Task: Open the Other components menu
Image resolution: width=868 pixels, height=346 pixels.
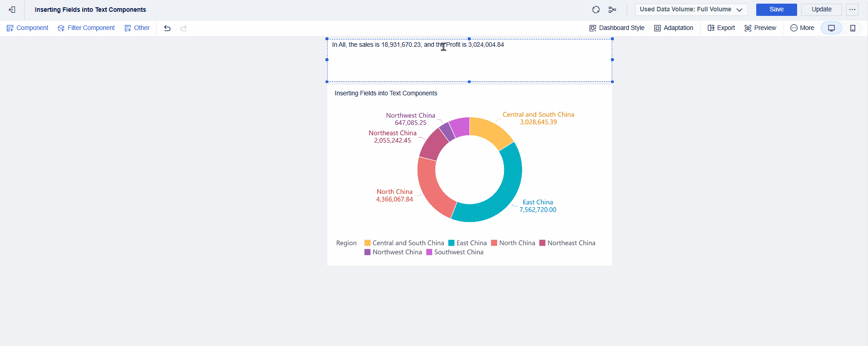Action: click(137, 28)
